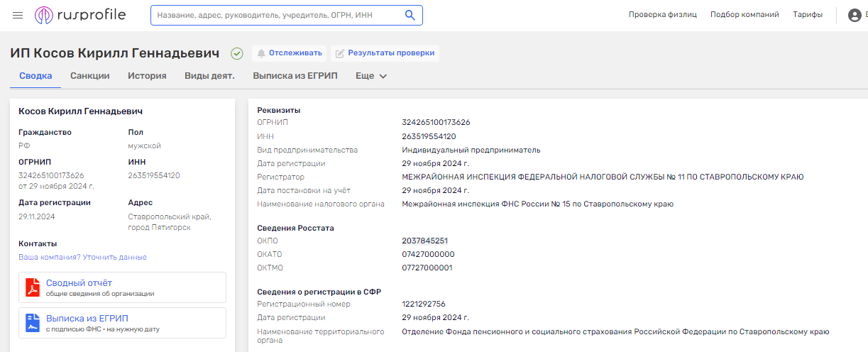Screen dimensions: 868x352
Task: Click the red PDF icon of Сводный отчёт
Action: tap(33, 287)
